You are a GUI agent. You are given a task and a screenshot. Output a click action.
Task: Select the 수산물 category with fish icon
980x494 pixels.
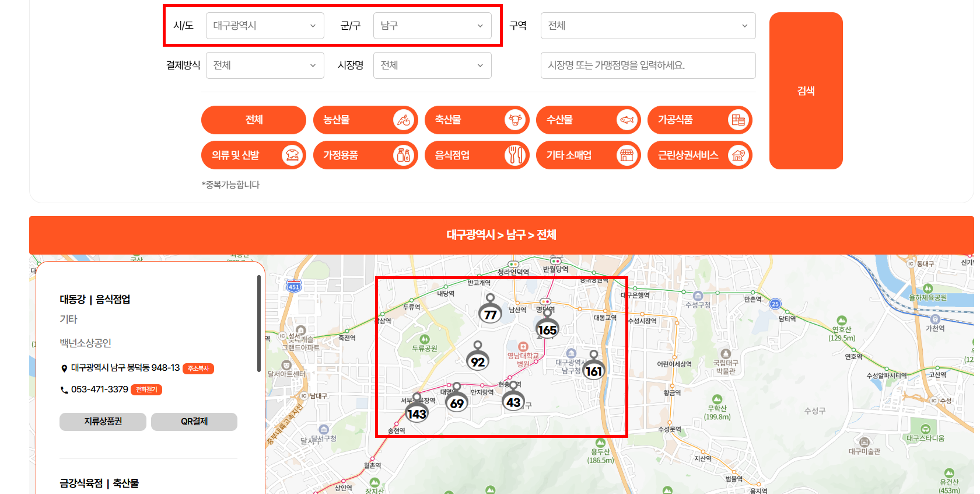pos(588,120)
